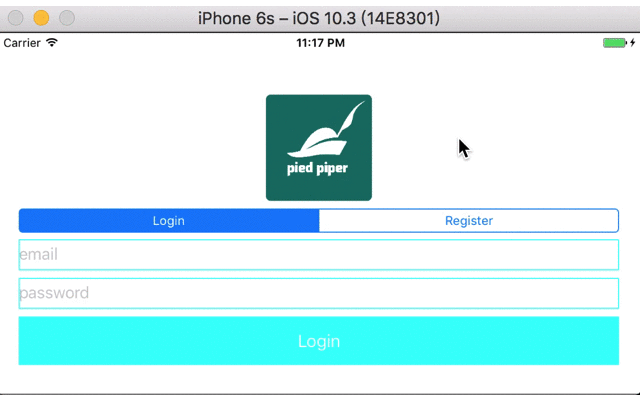The image size is (640, 400).
Task: Click the "password" placeholder text
Action: tap(54, 293)
